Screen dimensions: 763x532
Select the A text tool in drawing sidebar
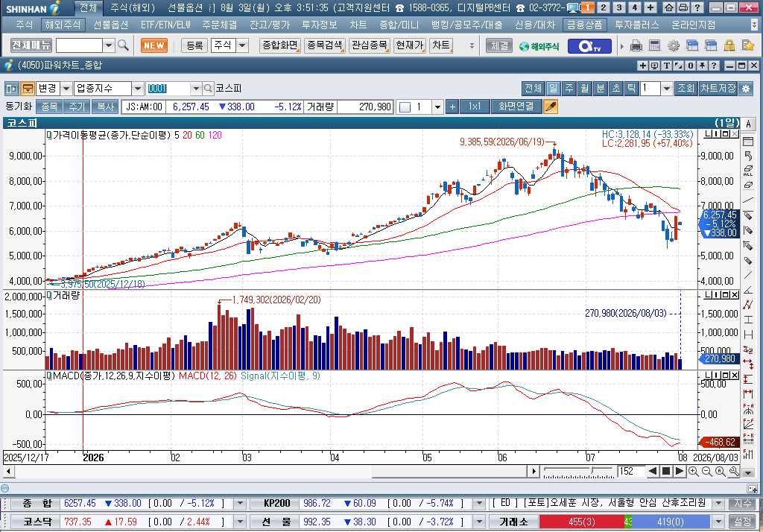pyautogui.click(x=748, y=124)
